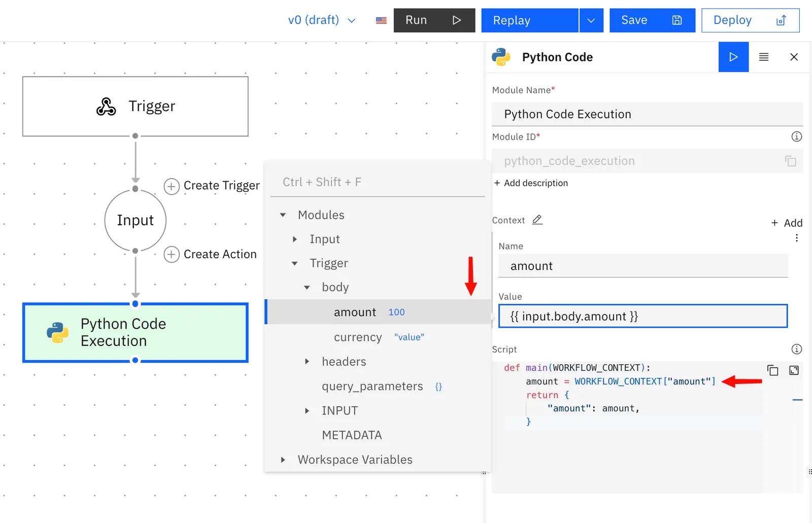Select the currency "value" variable row
Screen dimensions: 812x523
378,337
